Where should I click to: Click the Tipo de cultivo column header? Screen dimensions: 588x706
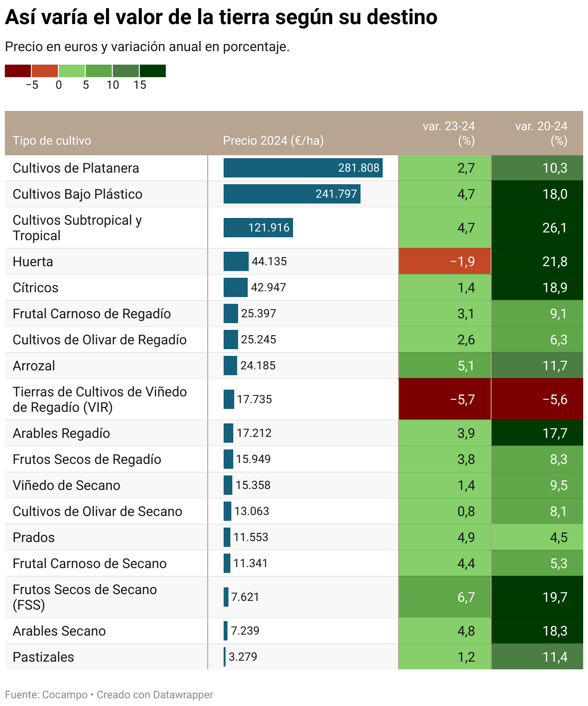(x=52, y=141)
